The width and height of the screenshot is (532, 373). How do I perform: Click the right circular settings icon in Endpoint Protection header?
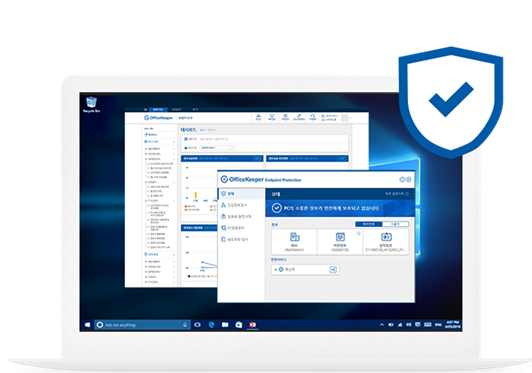pyautogui.click(x=408, y=179)
